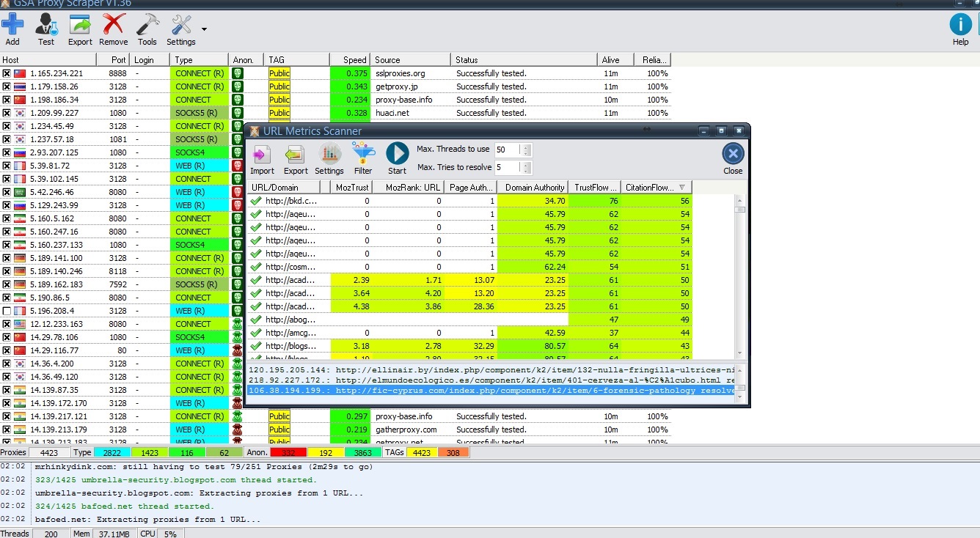Toggle checkbox for proxy 12.12.233.163

[x=7, y=324]
